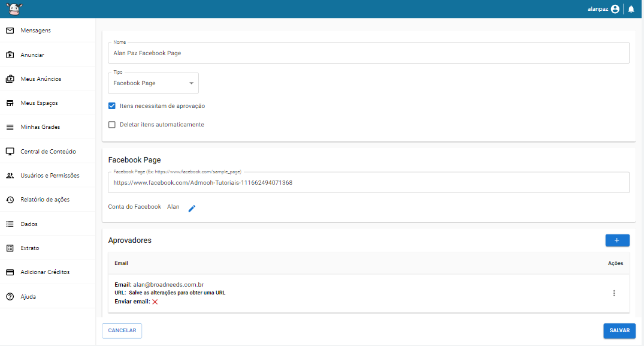The image size is (644, 346).
Task: Click 'Salve as alterações para obter uma URL'
Action: (x=177, y=293)
